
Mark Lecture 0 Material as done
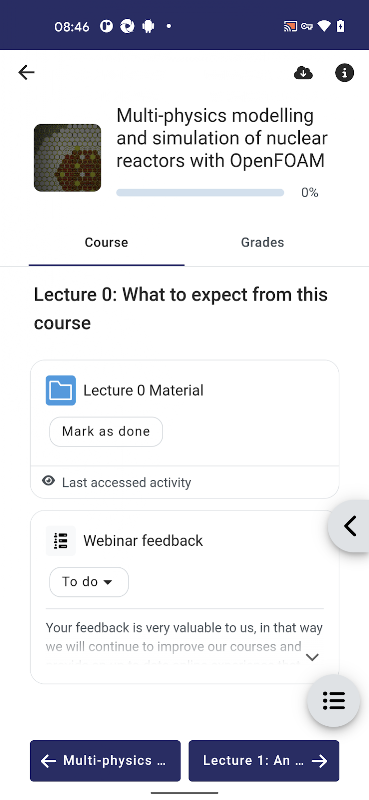pyautogui.click(x=106, y=432)
